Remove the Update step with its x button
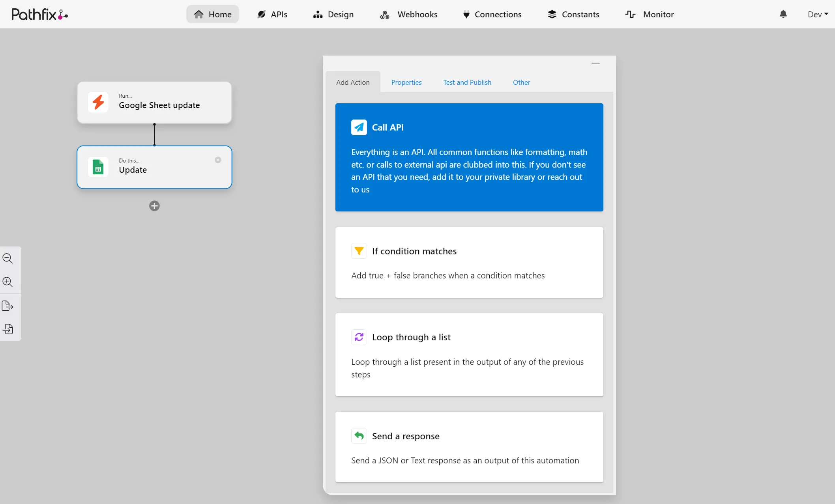 (218, 160)
